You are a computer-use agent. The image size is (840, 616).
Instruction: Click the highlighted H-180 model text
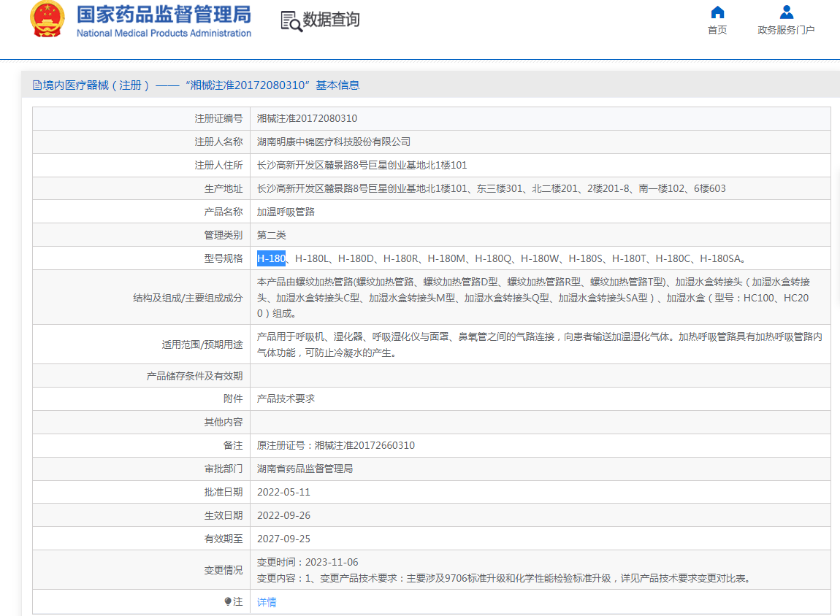pyautogui.click(x=271, y=258)
